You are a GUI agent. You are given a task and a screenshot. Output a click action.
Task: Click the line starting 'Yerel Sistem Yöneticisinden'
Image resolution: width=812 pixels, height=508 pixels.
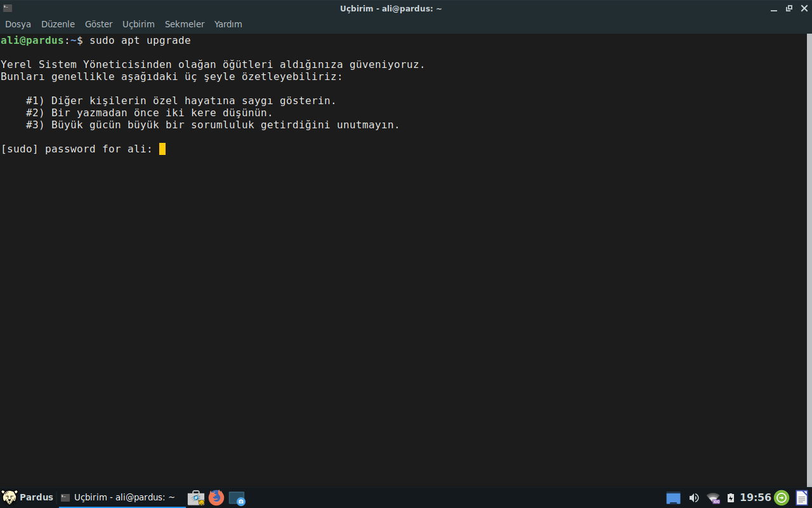point(213,65)
